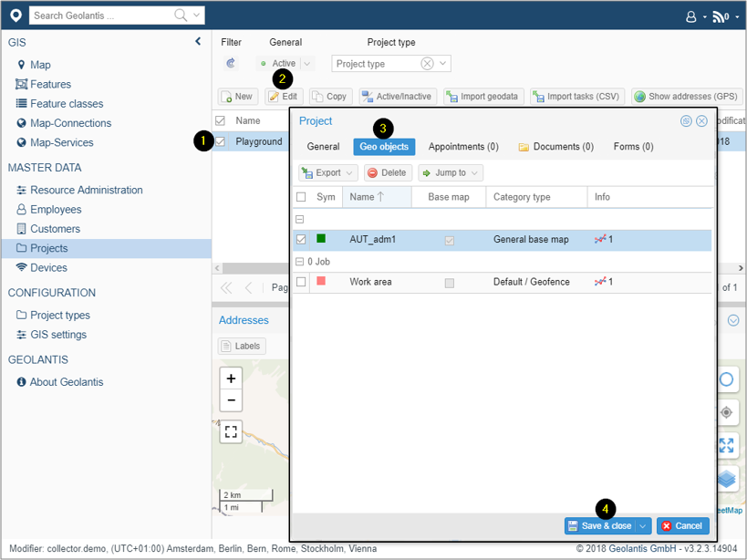Click the Labels button in Addresses
Image resolution: width=747 pixels, height=560 pixels.
(242, 347)
